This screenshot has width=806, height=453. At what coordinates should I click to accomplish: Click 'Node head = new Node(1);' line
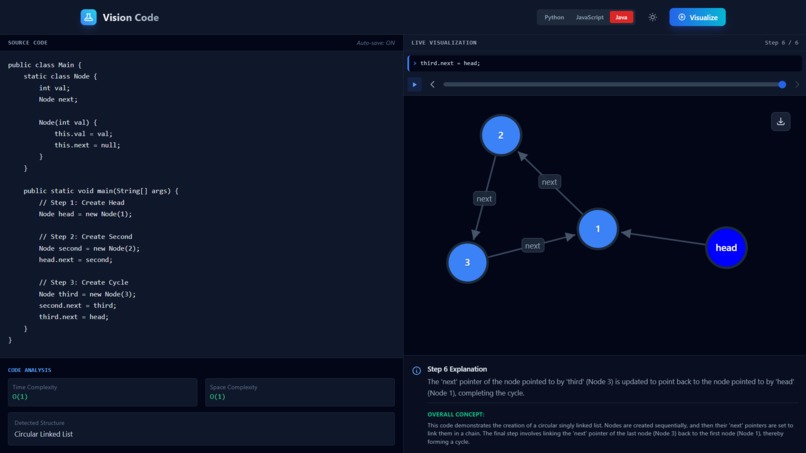85,214
